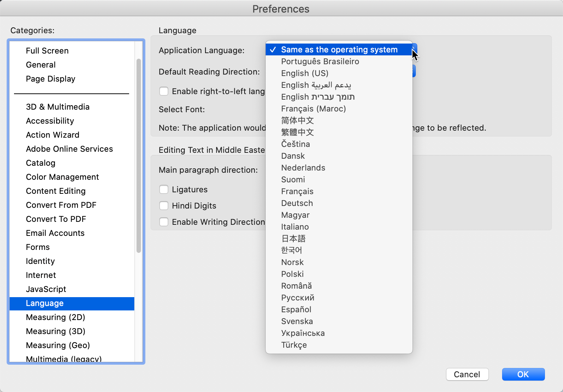Toggle the Hindi Digits option

(164, 206)
